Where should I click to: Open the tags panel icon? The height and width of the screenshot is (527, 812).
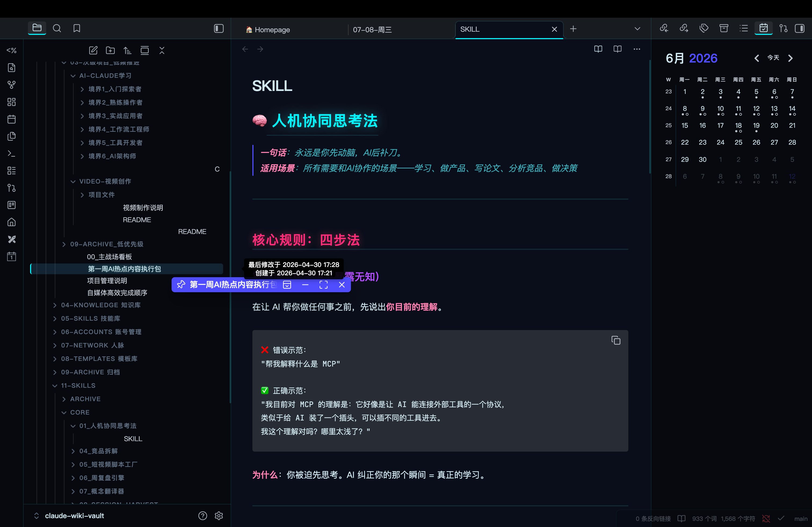[x=704, y=28]
